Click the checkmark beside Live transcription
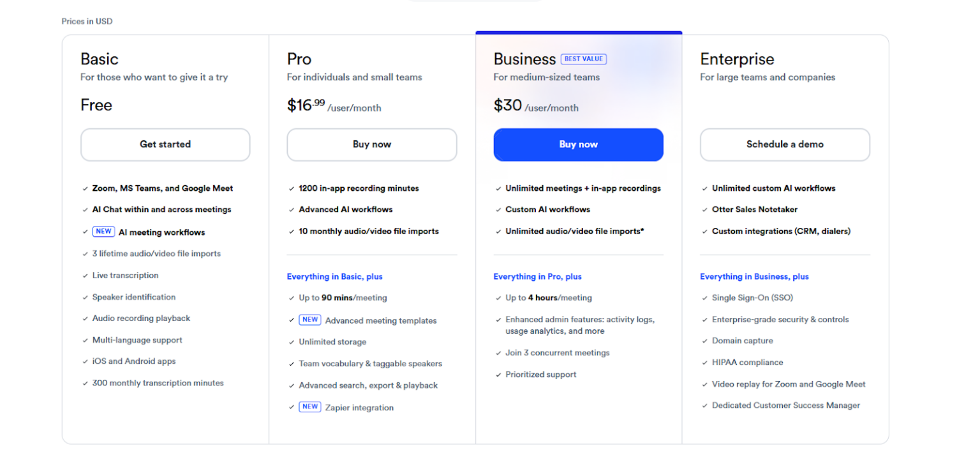Image resolution: width=980 pixels, height=471 pixels. point(85,275)
